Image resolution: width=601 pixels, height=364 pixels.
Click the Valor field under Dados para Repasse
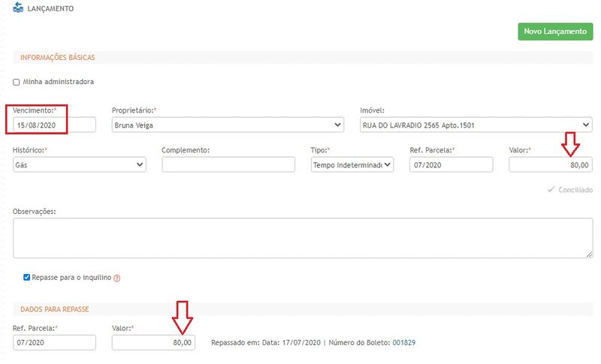coord(153,342)
